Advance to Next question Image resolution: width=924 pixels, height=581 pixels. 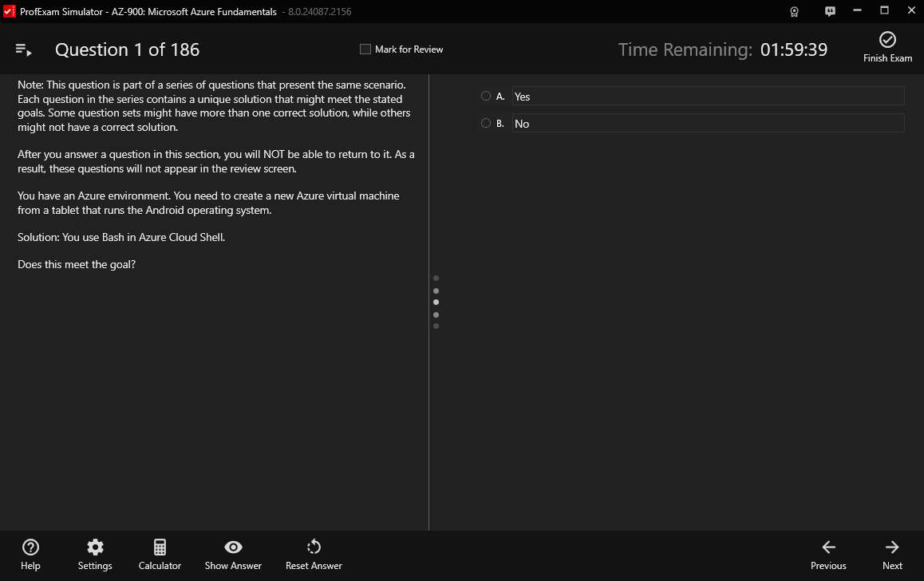(x=892, y=555)
